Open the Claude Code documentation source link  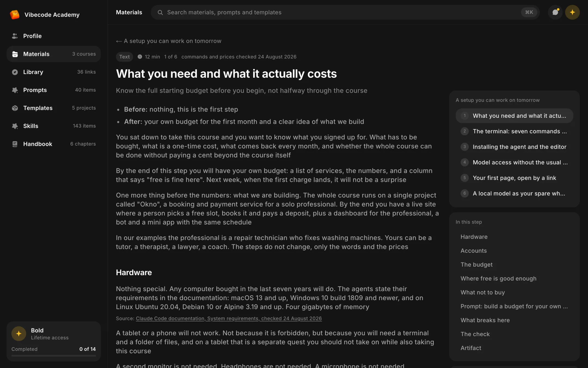[229, 318]
